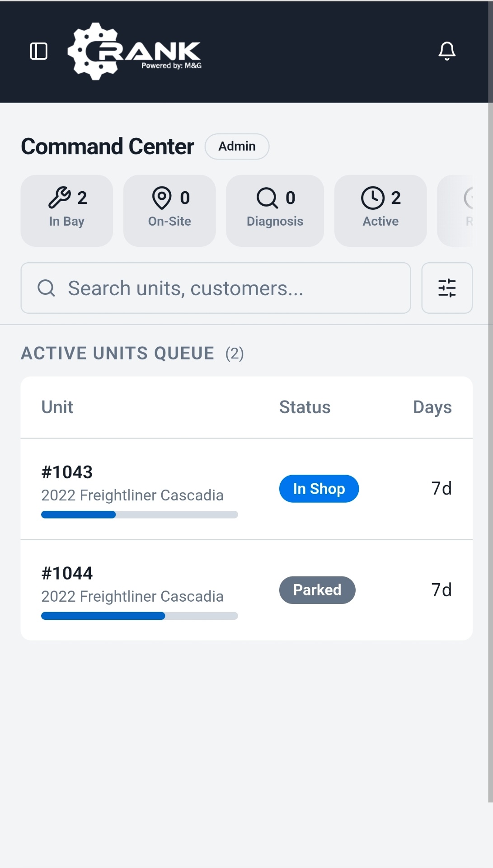Image resolution: width=493 pixels, height=868 pixels.
Task: Click the In Shop status badge
Action: 319,489
